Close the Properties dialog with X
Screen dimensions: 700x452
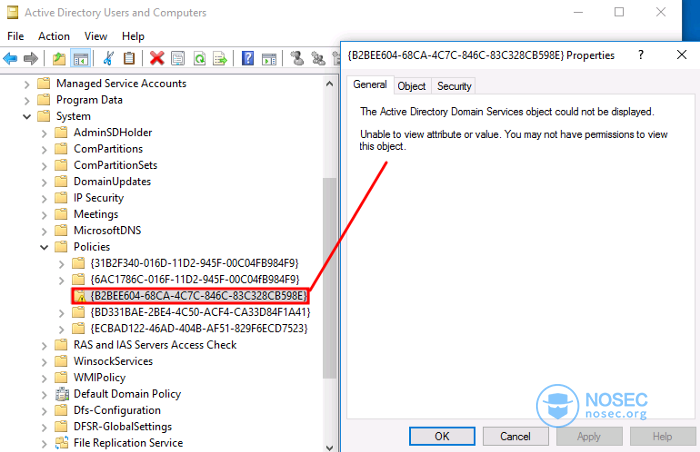[681, 55]
